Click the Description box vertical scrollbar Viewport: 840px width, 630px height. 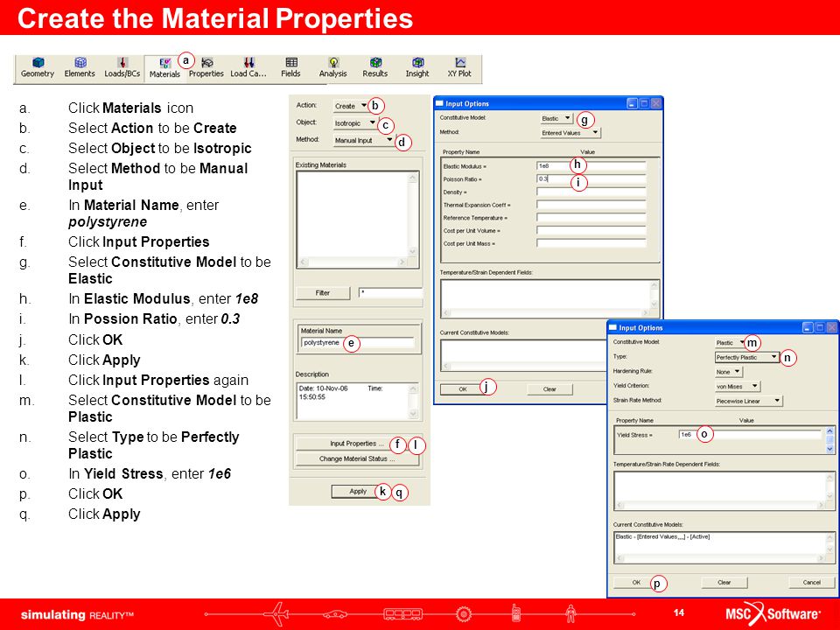coord(413,402)
